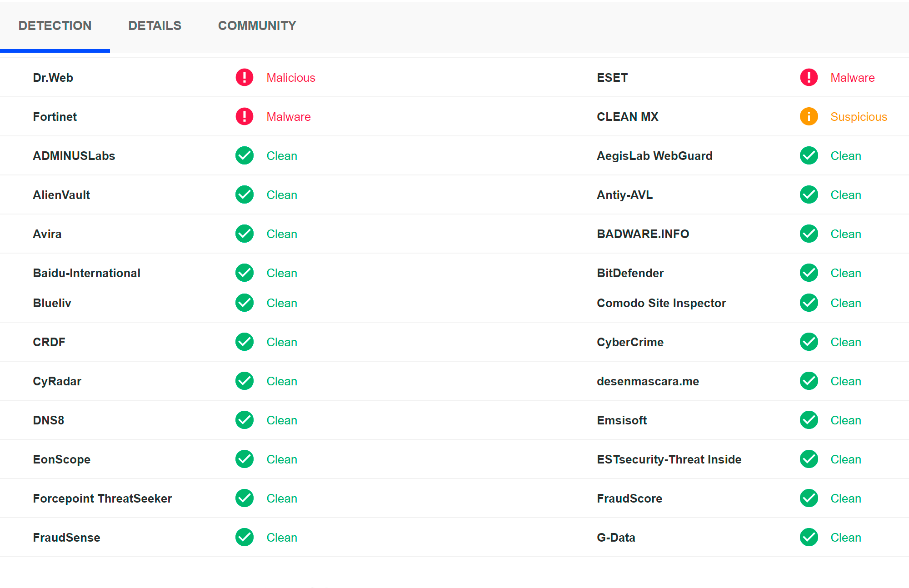Click the green check icon for G-Data
909x588 pixels.
(x=809, y=538)
